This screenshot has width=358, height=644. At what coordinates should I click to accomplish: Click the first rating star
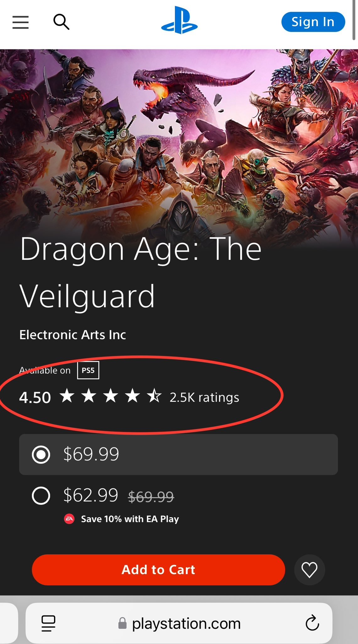(67, 396)
